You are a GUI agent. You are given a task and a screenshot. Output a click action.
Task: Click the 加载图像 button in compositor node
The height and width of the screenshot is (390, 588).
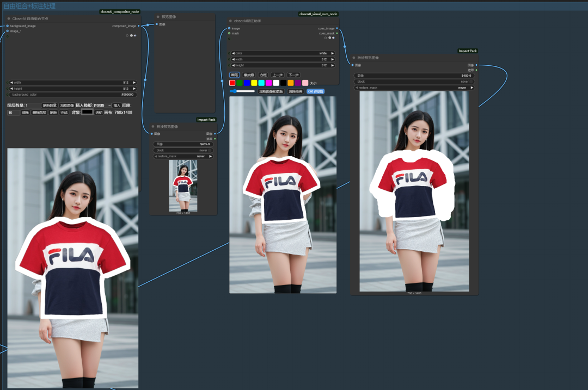click(67, 106)
